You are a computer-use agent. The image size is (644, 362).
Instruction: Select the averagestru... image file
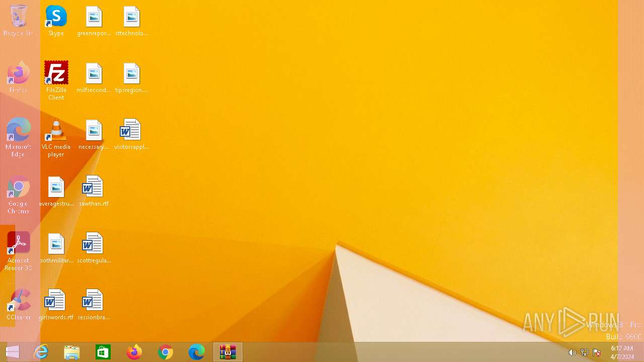click(x=56, y=191)
